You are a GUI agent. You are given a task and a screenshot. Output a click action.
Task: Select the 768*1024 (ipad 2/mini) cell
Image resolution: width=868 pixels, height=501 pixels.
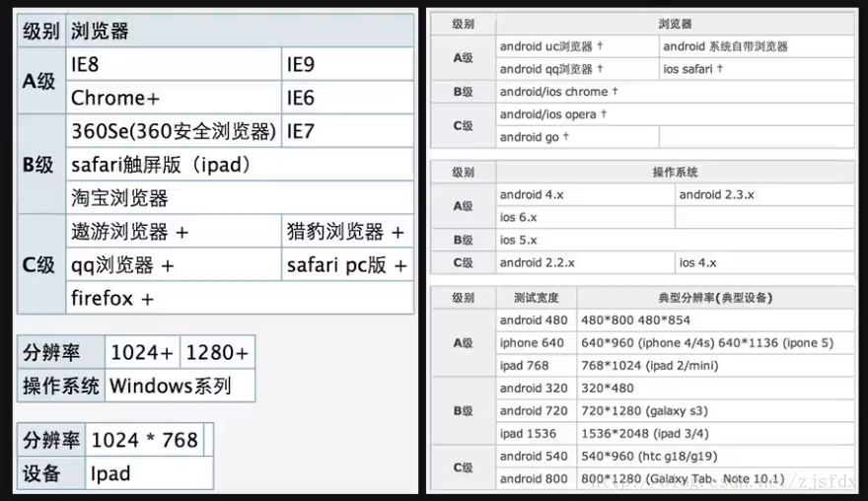tap(715, 366)
